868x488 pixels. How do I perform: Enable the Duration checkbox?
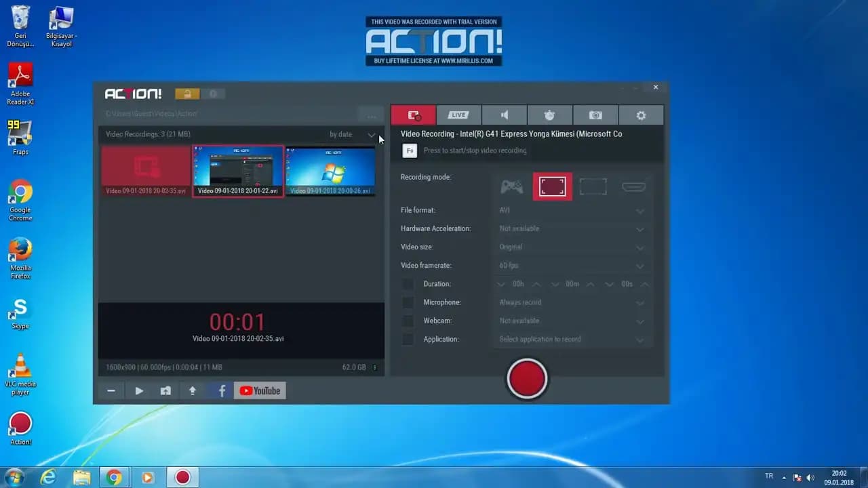[408, 284]
